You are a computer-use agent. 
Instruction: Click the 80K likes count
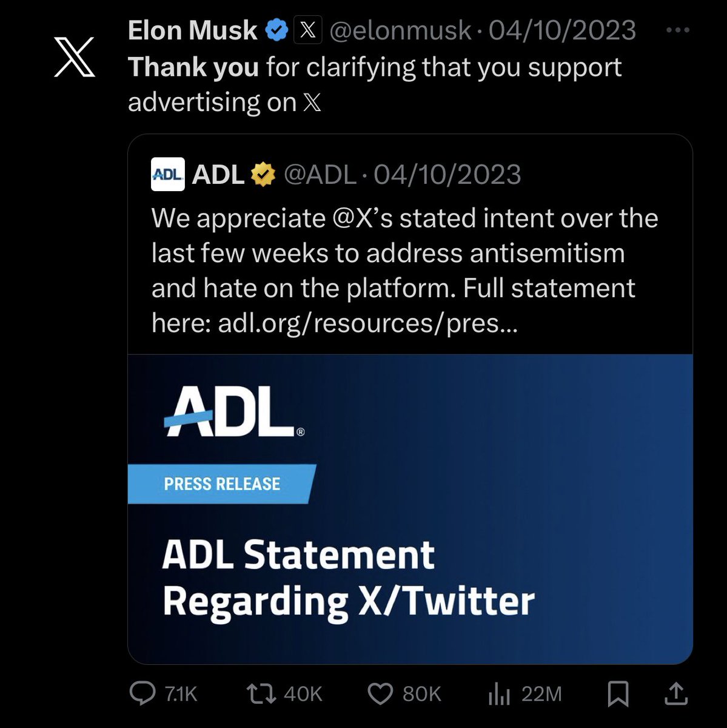[422, 693]
